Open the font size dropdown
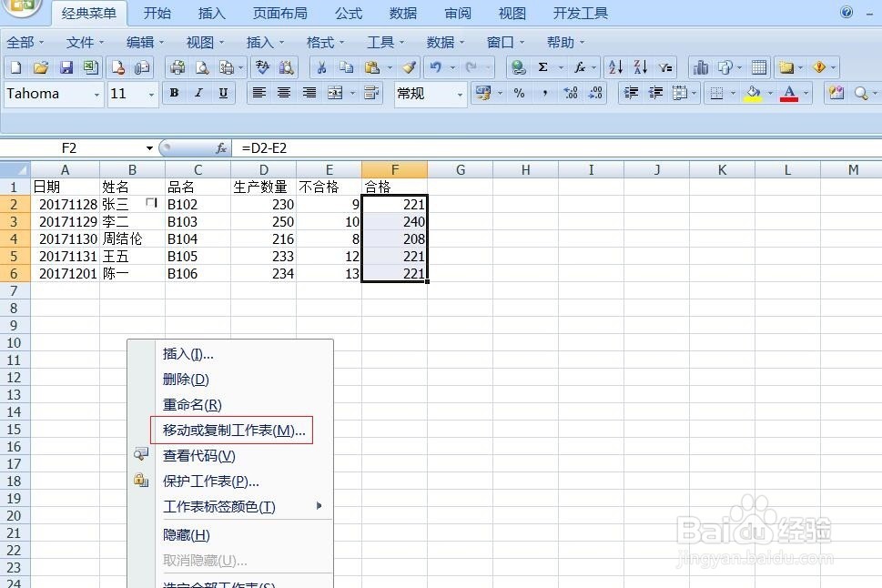 pos(151,93)
